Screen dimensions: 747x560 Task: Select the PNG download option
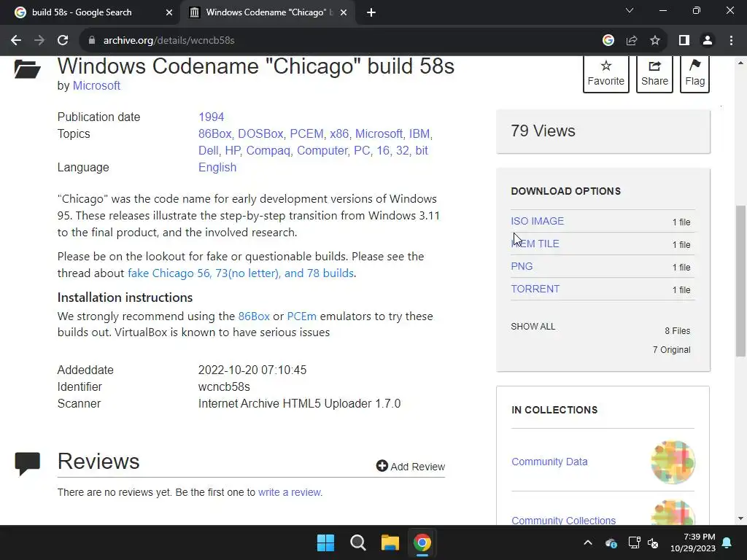click(522, 267)
